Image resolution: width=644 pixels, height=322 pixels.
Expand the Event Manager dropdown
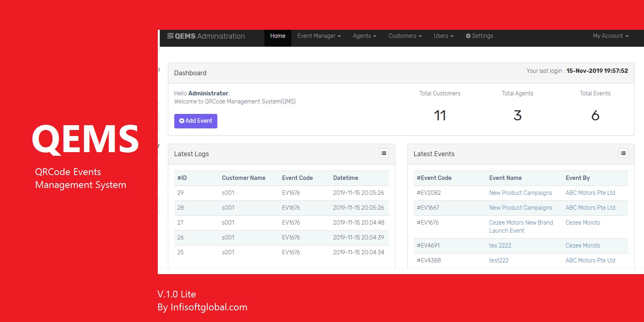pos(319,36)
